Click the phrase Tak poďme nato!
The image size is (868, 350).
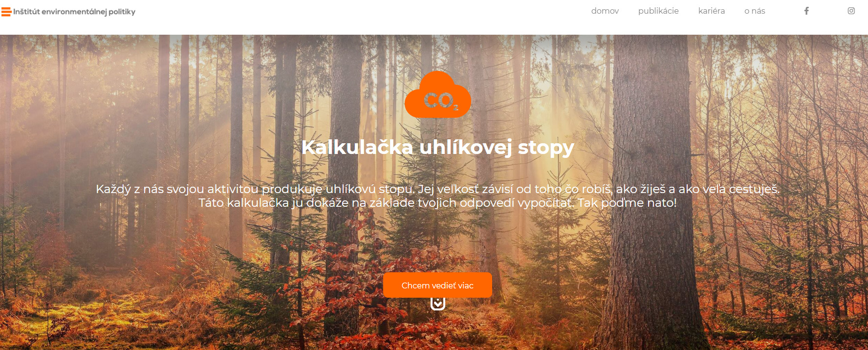pyautogui.click(x=627, y=203)
